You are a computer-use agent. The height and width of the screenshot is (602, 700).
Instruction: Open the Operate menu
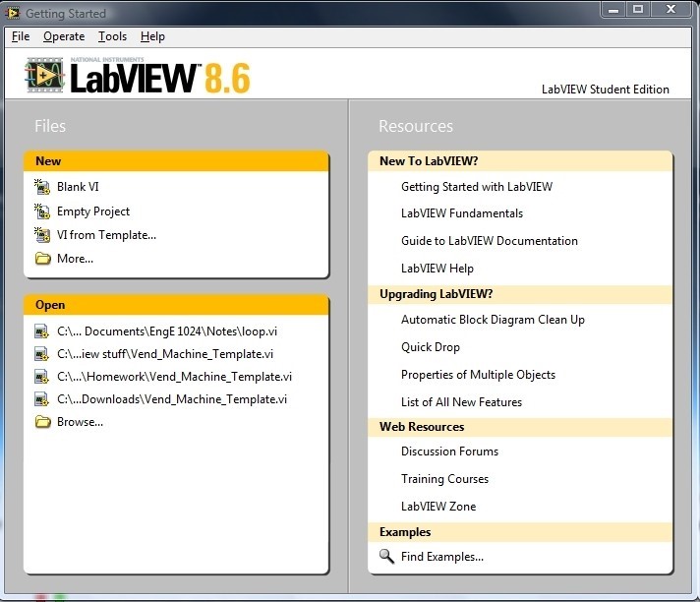point(64,36)
